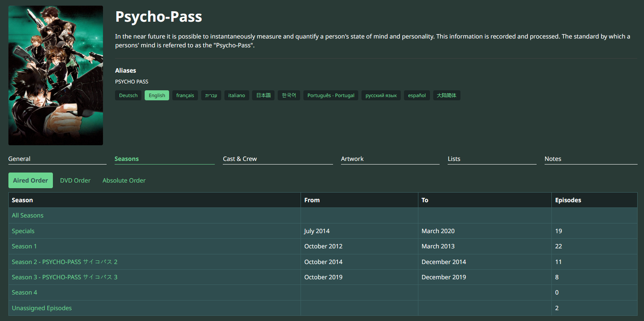Switch to DVD Order view

pos(75,181)
